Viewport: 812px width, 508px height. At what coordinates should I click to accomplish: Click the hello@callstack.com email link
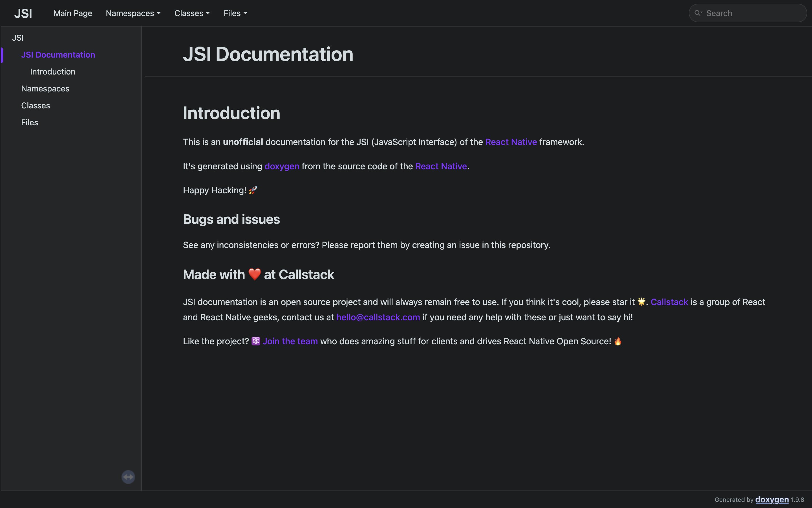[378, 317]
